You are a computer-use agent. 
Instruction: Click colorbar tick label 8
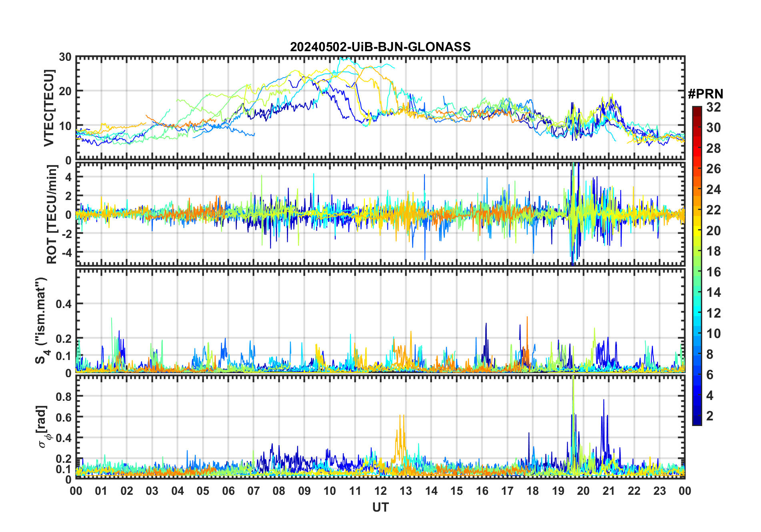point(710,354)
